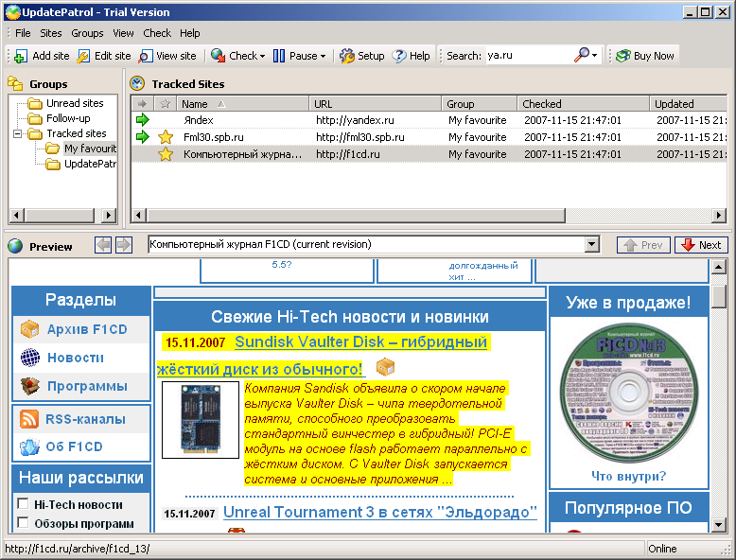736x560 pixels.
Task: Click green arrow on Яndex row
Action: tap(142, 120)
